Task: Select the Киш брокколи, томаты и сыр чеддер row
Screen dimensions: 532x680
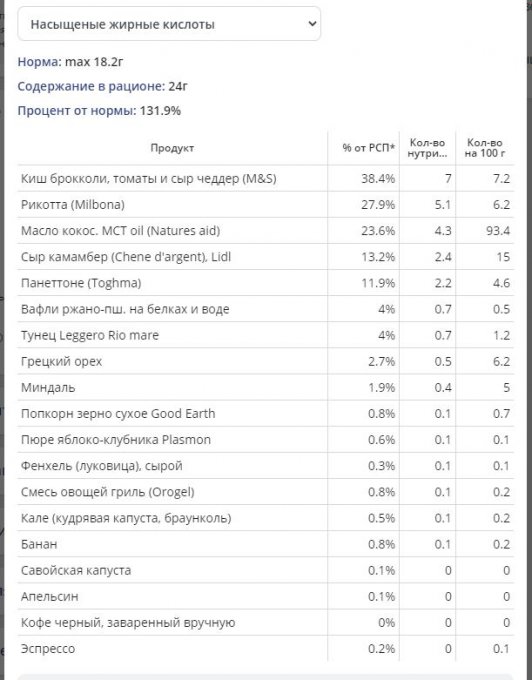Action: (266, 178)
